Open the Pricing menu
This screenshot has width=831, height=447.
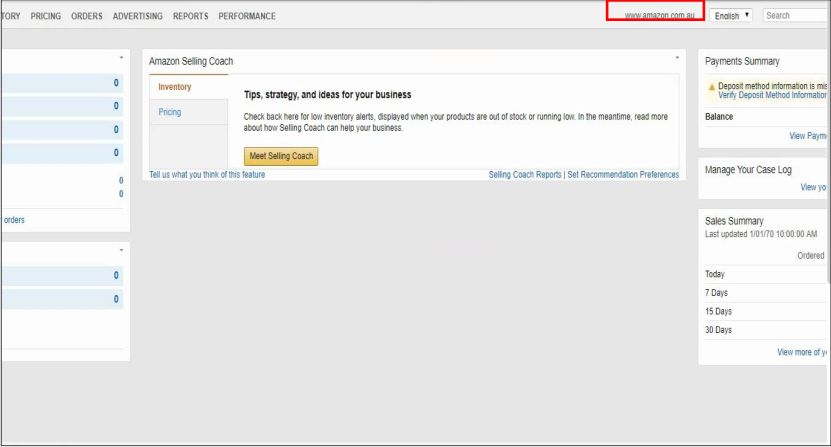(x=46, y=16)
